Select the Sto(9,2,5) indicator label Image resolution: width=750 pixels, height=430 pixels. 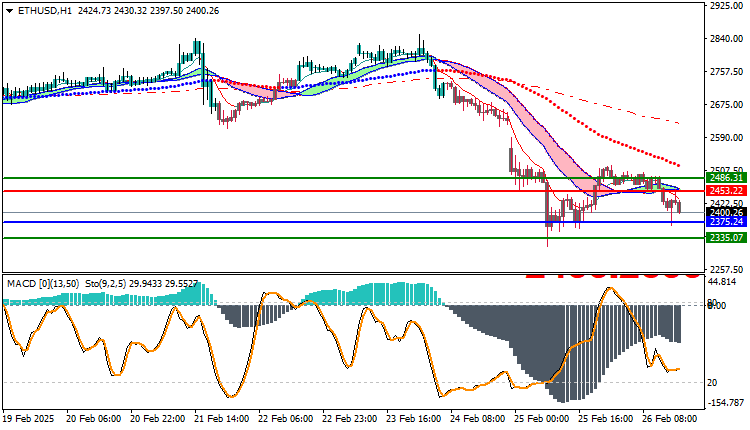point(106,284)
